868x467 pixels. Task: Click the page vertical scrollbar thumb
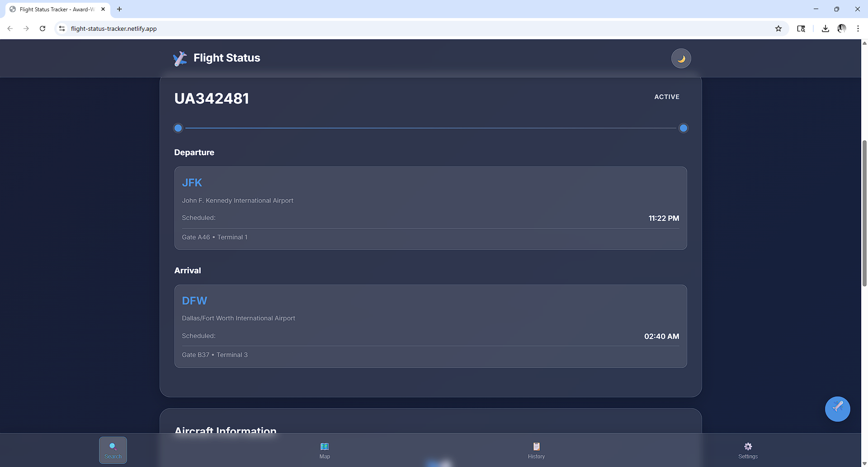pos(864,213)
